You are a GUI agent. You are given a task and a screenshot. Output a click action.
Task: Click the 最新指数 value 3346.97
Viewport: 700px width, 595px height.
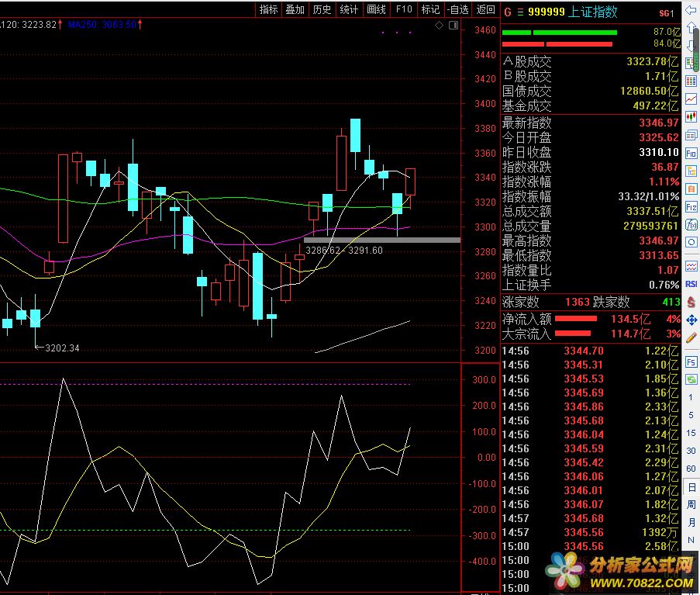pyautogui.click(x=659, y=123)
